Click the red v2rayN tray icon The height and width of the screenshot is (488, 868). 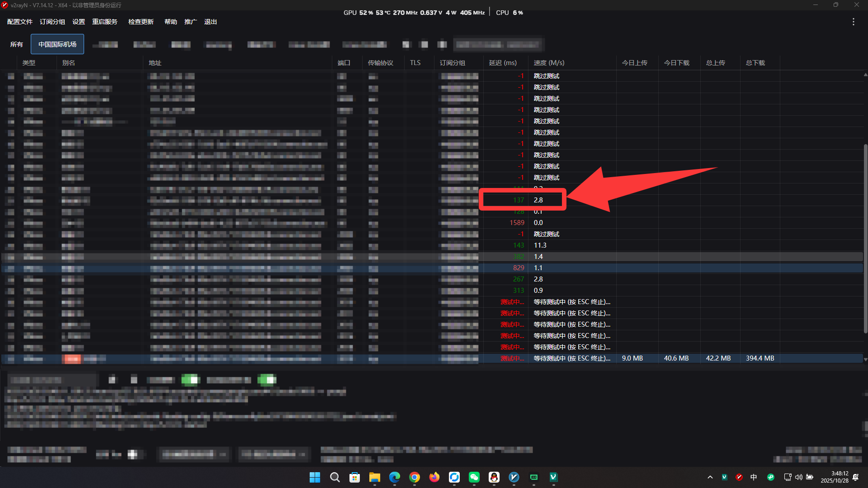point(739,477)
